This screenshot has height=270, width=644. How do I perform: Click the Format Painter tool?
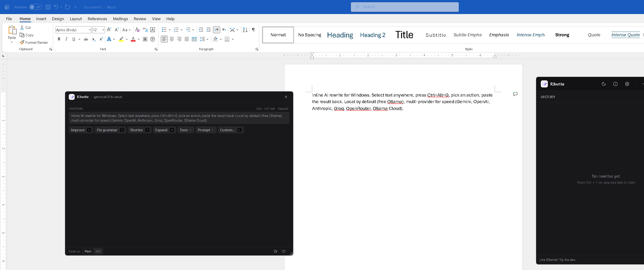[34, 43]
